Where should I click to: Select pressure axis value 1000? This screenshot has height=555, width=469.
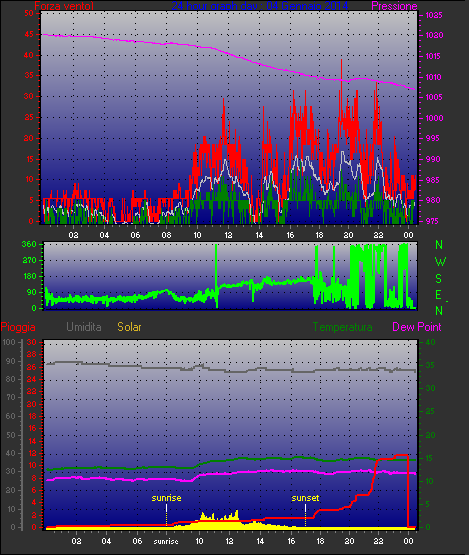[434, 118]
